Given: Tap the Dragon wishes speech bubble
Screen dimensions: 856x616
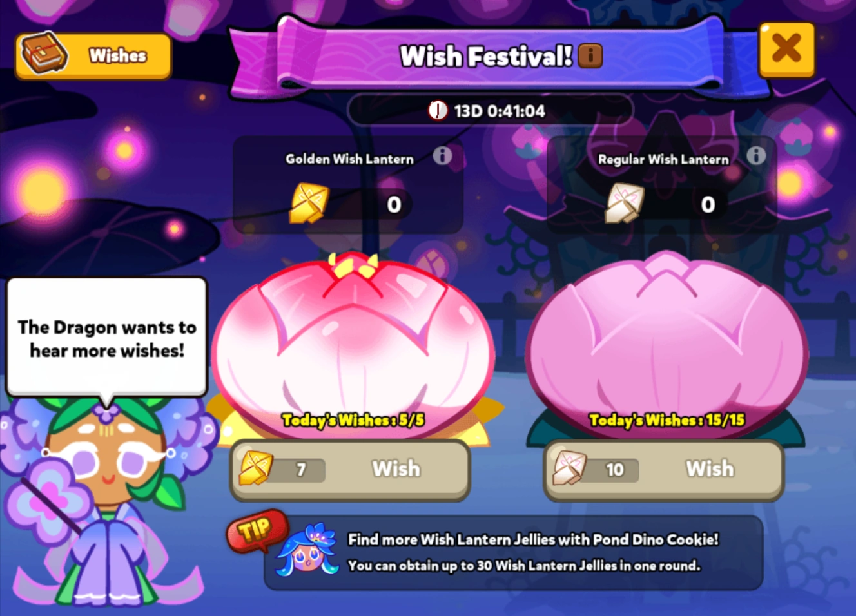Looking at the screenshot, I should [107, 338].
